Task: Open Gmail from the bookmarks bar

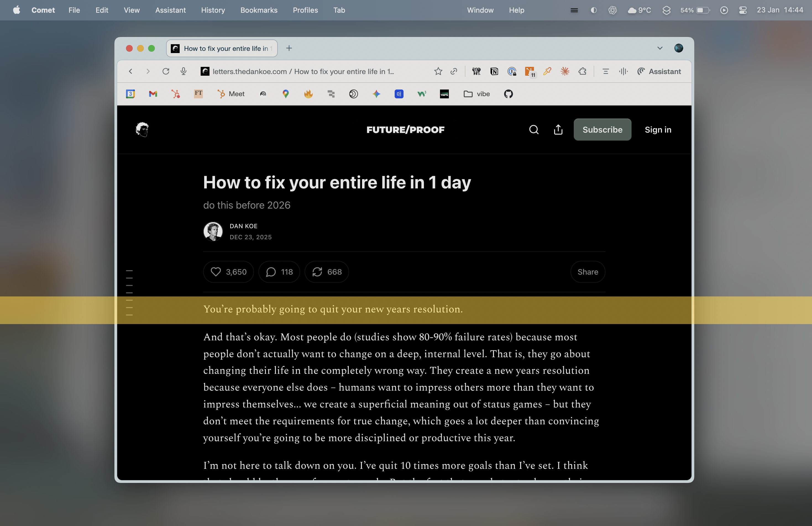Action: [x=153, y=94]
